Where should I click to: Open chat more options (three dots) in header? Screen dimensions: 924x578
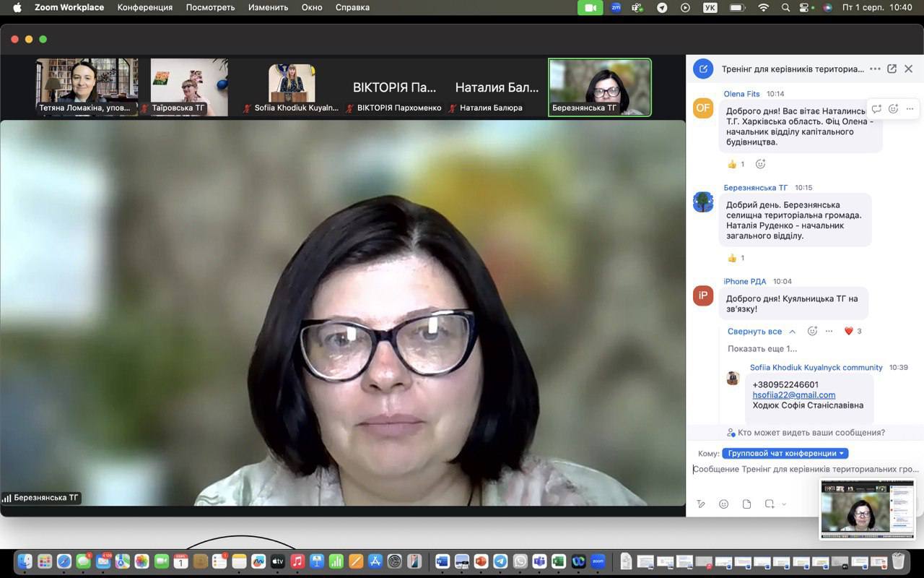pos(875,69)
